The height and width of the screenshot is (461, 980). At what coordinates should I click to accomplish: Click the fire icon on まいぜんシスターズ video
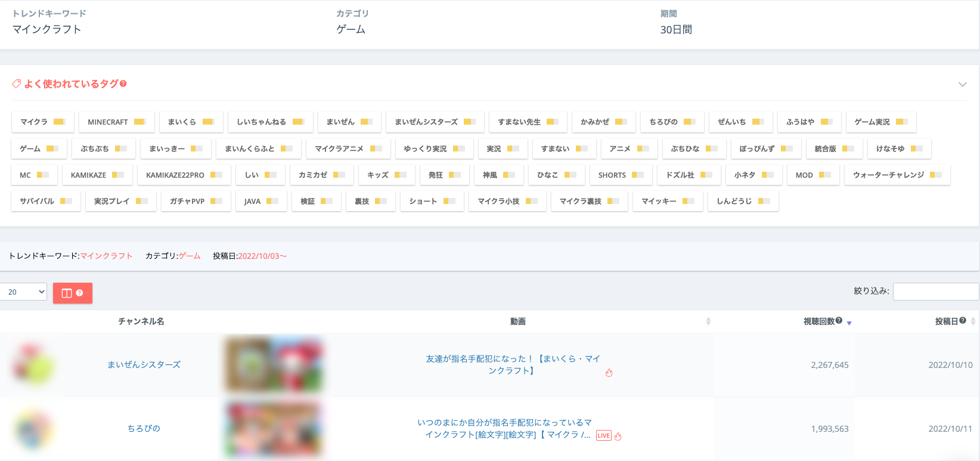(609, 373)
